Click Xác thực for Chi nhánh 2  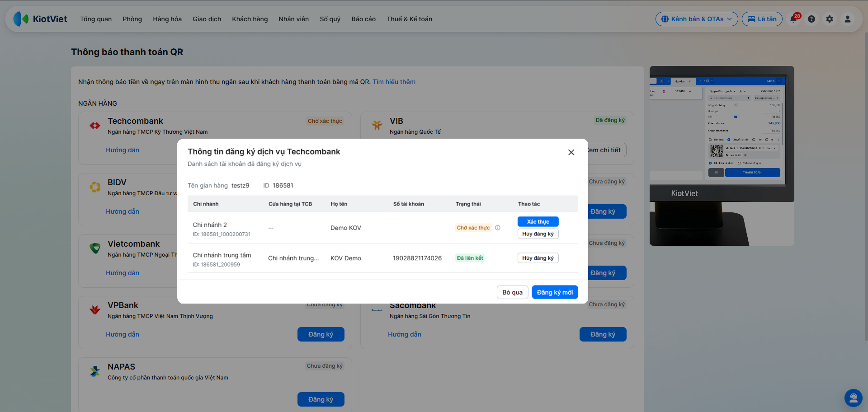coord(538,221)
